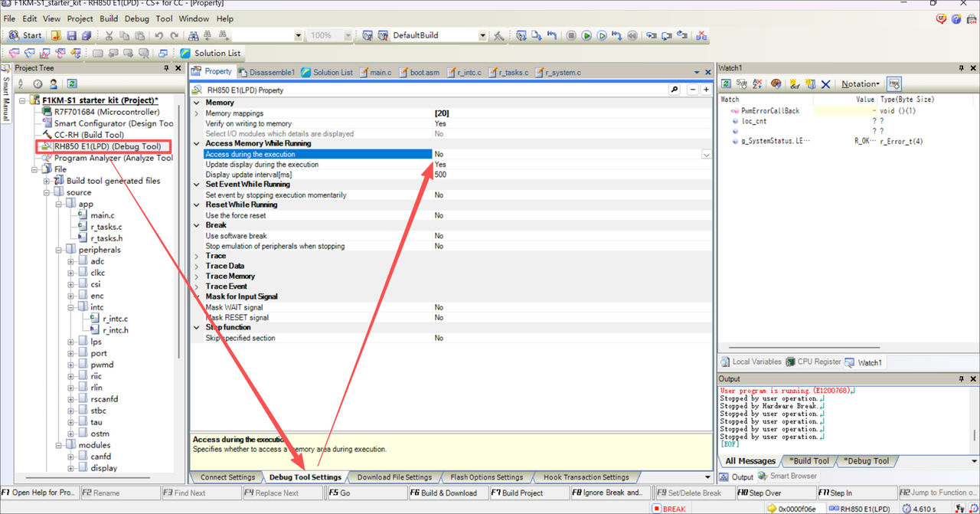Click the Disconnect from debug tool icon

[701, 35]
